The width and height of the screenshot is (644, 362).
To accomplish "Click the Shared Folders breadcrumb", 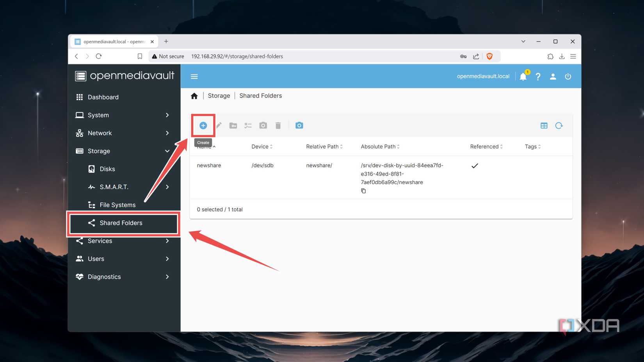I will coord(260,96).
